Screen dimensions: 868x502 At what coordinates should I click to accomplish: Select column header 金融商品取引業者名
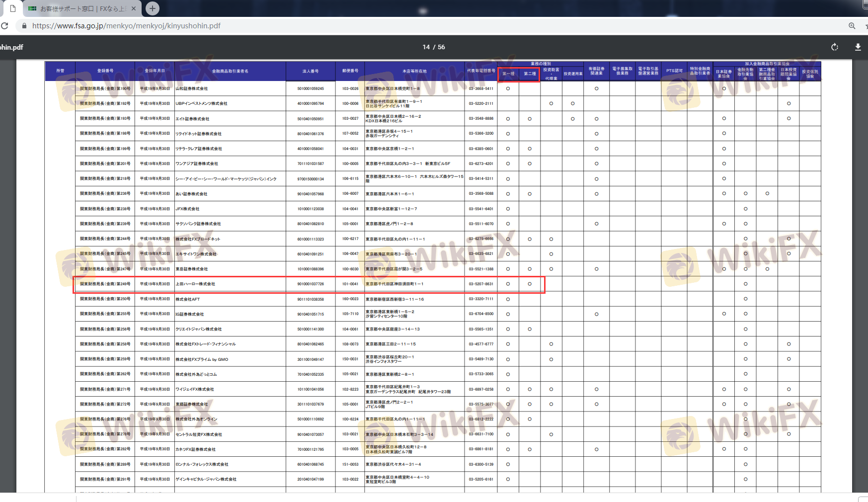(x=230, y=71)
